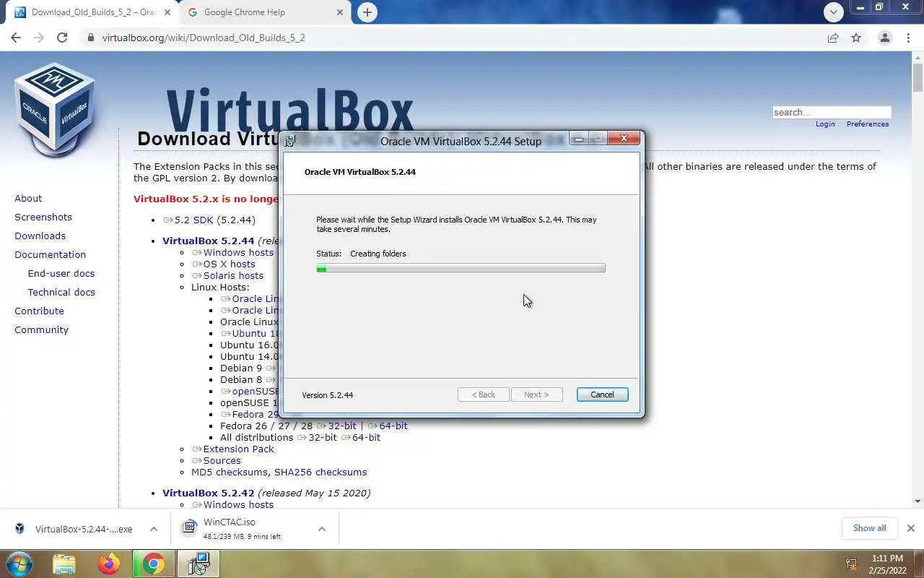924x578 pixels.
Task: Click the setup dialog title bar icon
Action: [290, 141]
